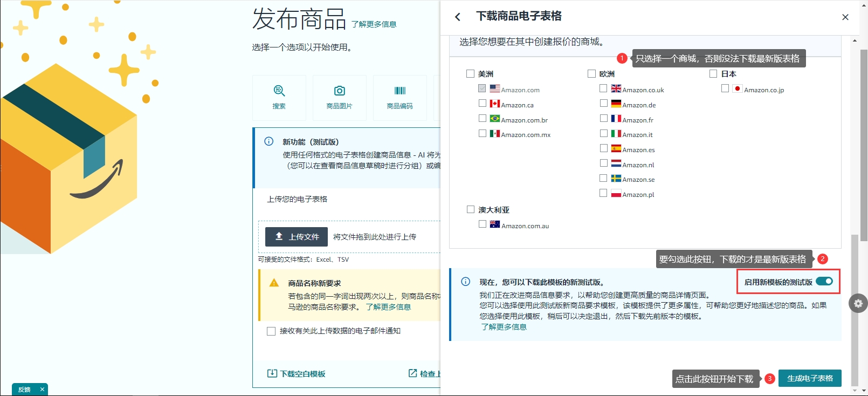
Task: Tick the Amazon.fr checkbox
Action: (604, 118)
